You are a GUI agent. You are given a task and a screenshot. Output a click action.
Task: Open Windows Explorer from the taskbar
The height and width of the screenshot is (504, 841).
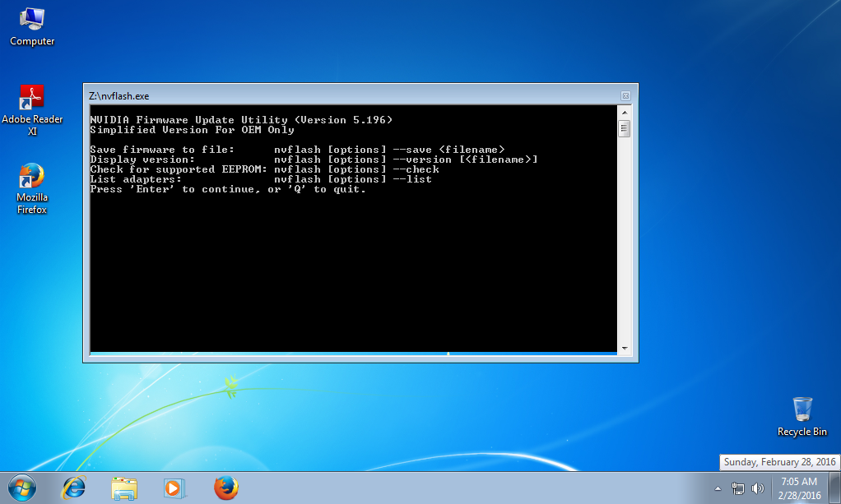tap(124, 488)
